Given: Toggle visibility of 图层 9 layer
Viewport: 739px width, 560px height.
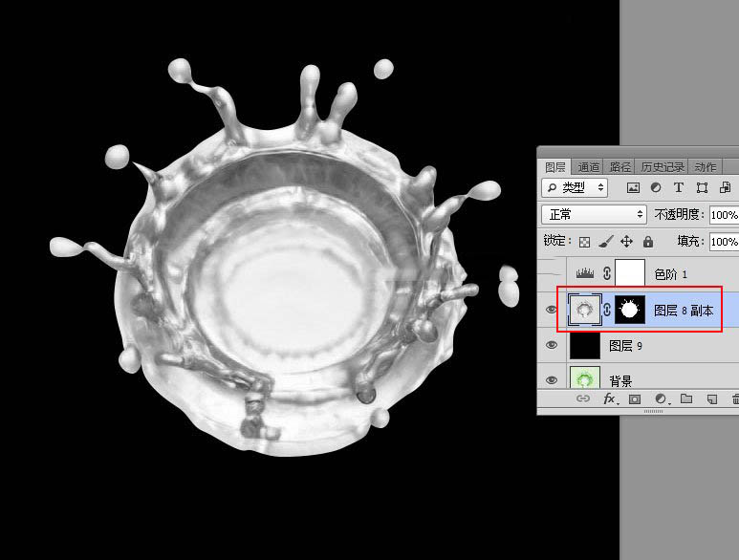Looking at the screenshot, I should (552, 345).
